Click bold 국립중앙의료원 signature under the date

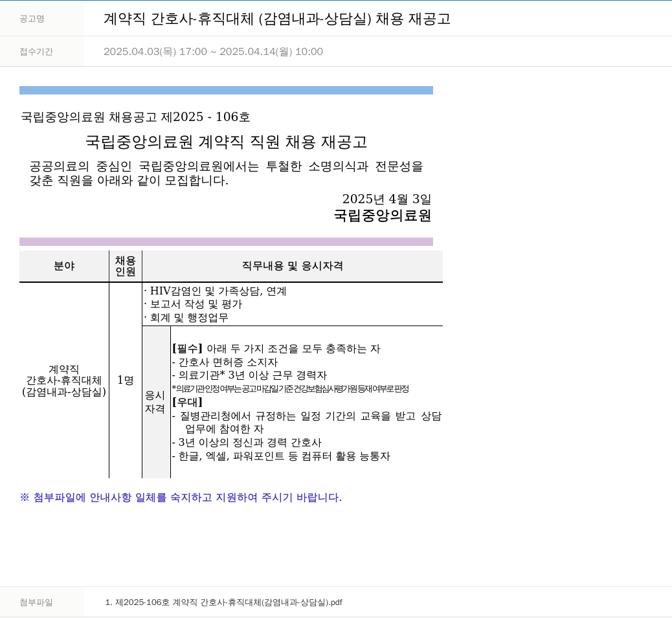coord(382,215)
